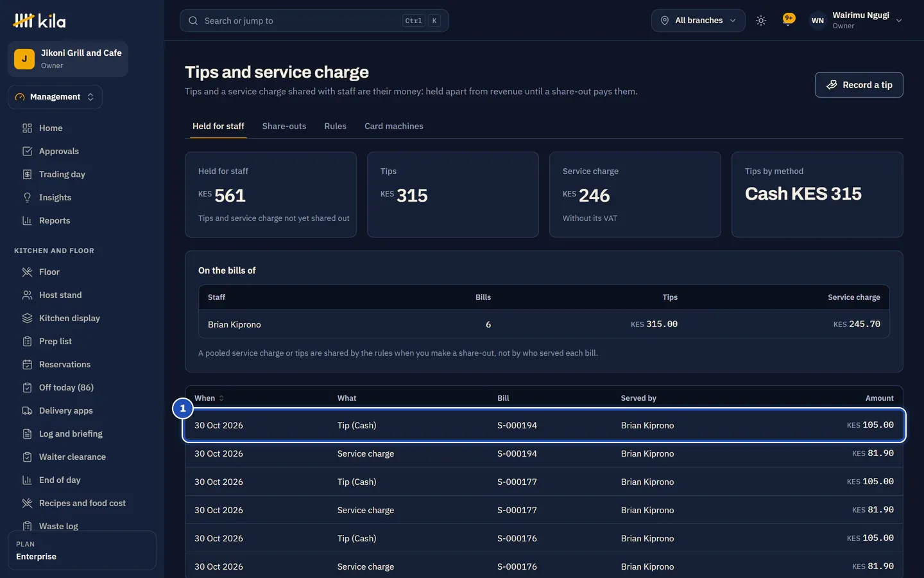Image resolution: width=924 pixels, height=578 pixels.
Task: Switch to the Share-outs tab
Action: (284, 126)
